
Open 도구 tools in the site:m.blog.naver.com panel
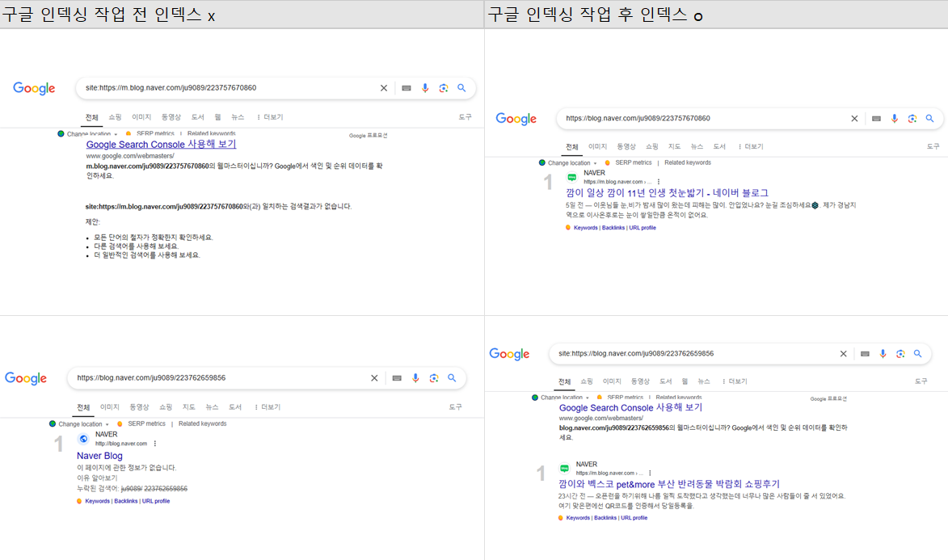(x=465, y=117)
